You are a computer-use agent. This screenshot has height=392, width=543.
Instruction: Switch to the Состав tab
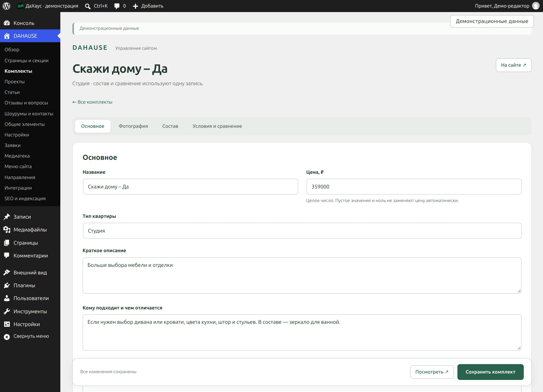click(x=170, y=126)
